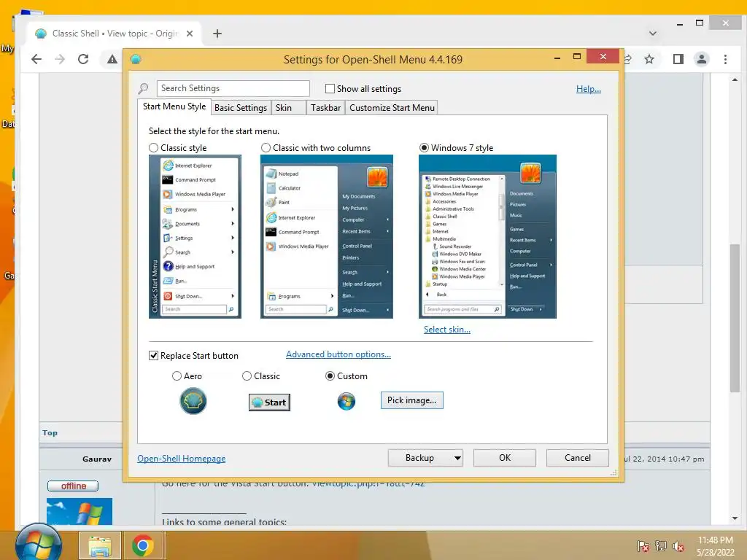This screenshot has height=560, width=747.
Task: Click the share icon in Chrome's address bar
Action: point(628,59)
